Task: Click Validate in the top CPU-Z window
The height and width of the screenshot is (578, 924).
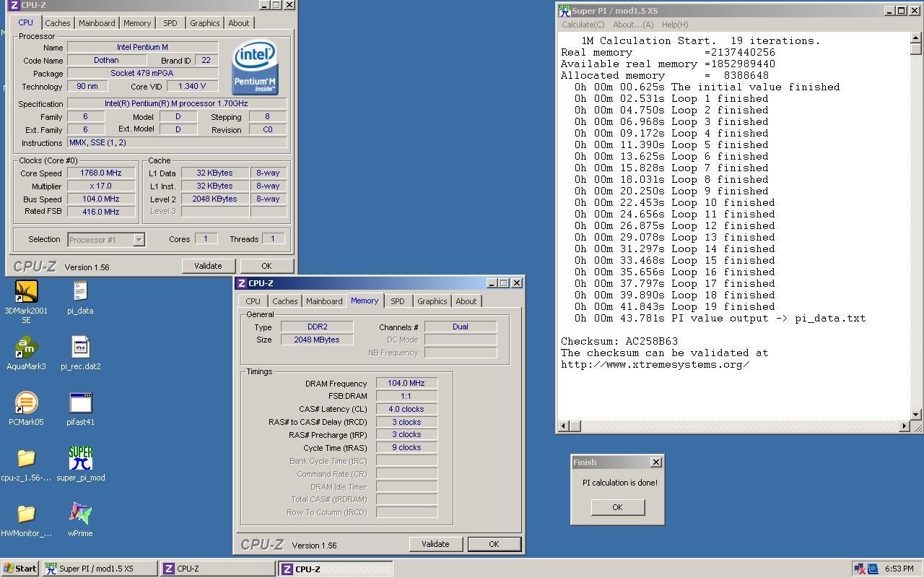Action: (208, 266)
